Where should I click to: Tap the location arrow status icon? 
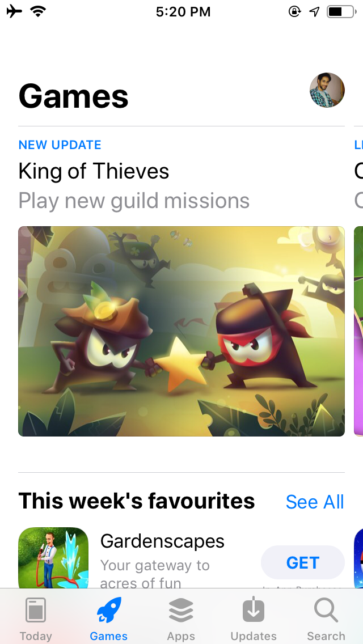(x=314, y=12)
